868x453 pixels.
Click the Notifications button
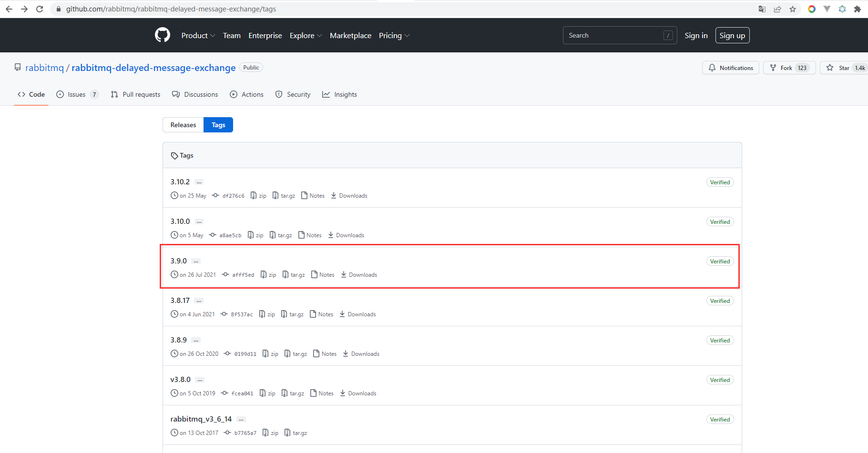pyautogui.click(x=730, y=68)
